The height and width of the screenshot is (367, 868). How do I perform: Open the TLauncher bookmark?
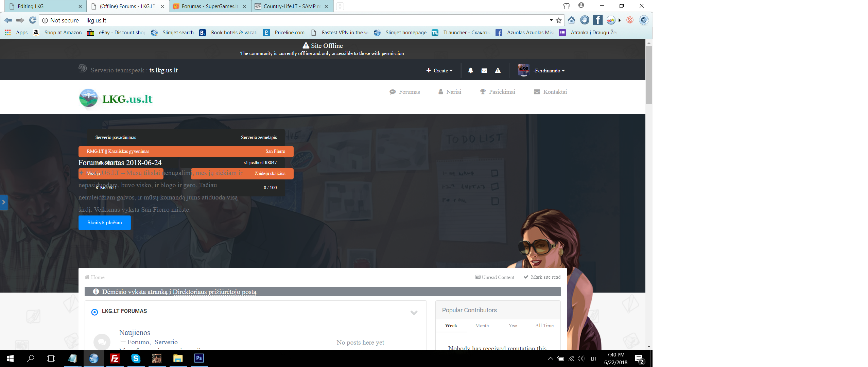click(461, 33)
